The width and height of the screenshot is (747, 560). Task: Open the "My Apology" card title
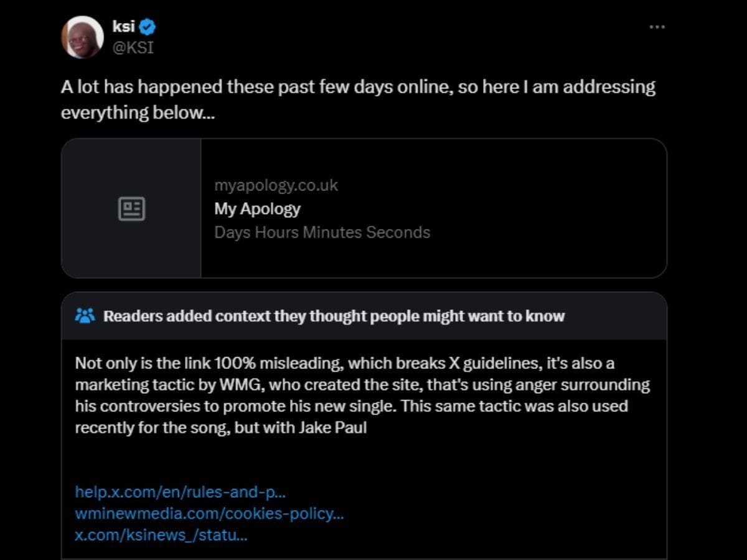(257, 208)
